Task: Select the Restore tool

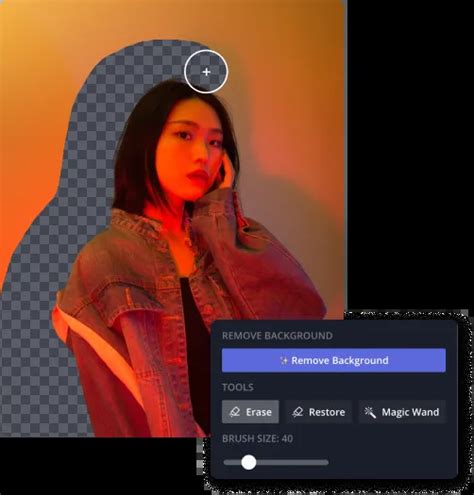Action: [x=319, y=412]
